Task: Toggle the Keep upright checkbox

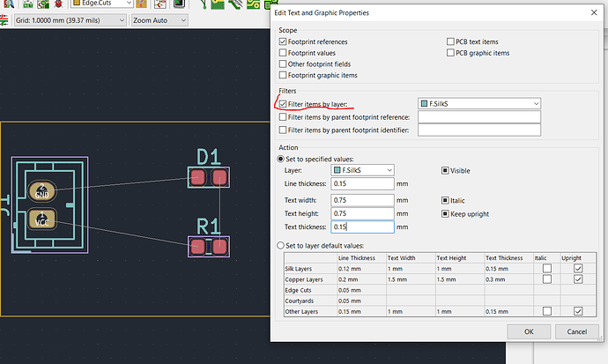Action: point(445,214)
